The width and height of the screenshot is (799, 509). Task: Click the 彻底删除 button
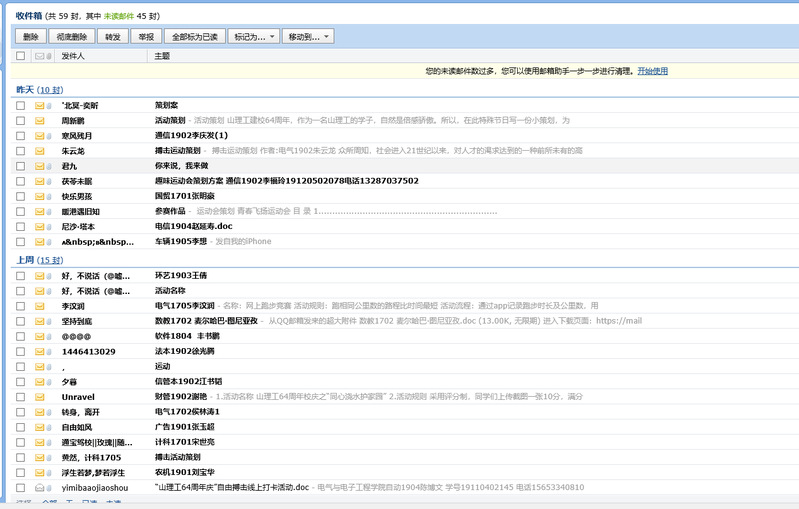coord(71,36)
